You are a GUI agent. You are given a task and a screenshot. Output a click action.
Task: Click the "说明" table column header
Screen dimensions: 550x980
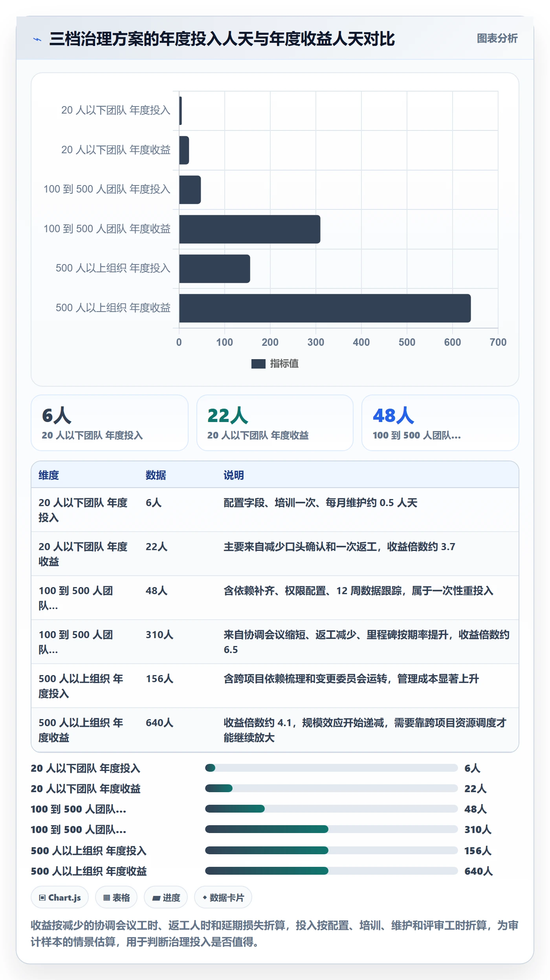coord(234,475)
